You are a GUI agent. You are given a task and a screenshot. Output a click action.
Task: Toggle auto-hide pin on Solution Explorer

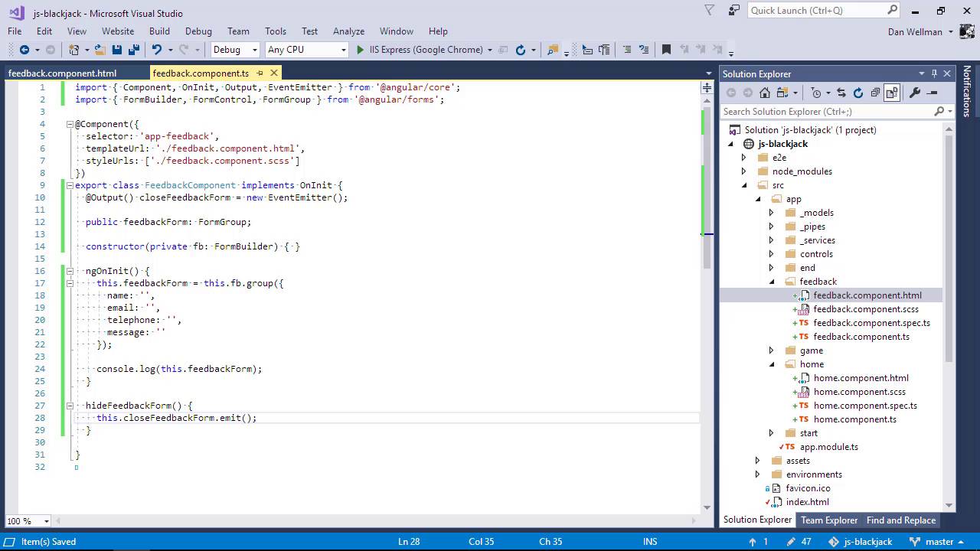pos(934,73)
